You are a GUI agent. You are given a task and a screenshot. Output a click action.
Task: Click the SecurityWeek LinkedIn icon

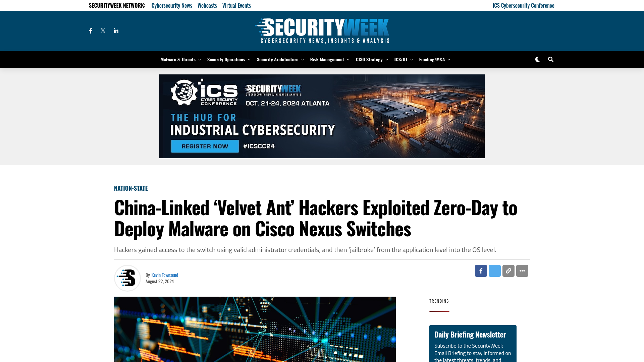[116, 31]
